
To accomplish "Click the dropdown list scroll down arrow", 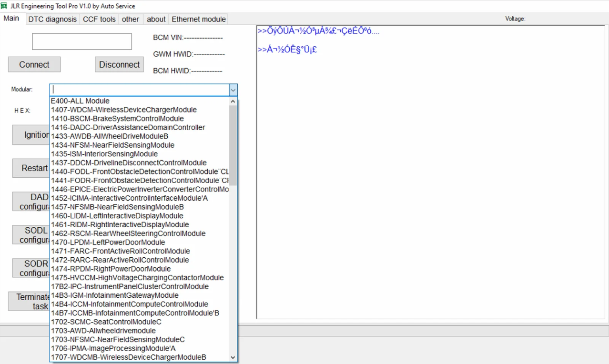I will tap(233, 357).
